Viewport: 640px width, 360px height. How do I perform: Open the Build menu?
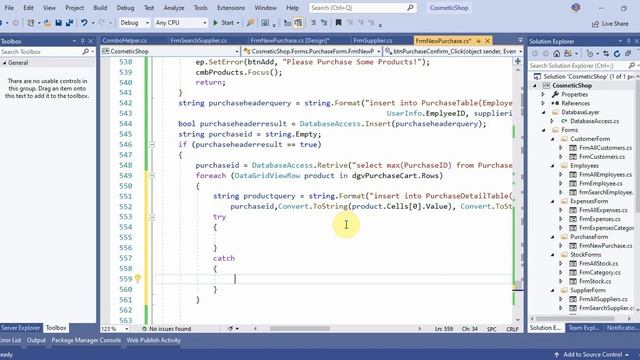click(100, 8)
